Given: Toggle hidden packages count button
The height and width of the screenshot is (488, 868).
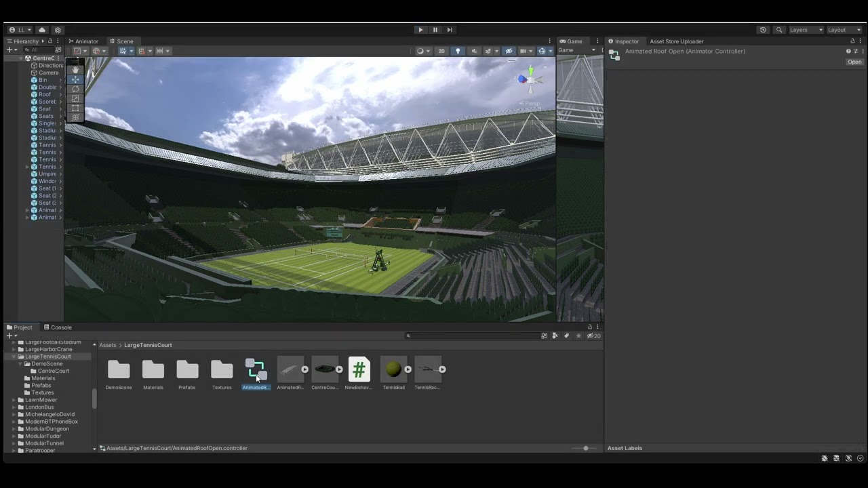Looking at the screenshot, I should [594, 335].
